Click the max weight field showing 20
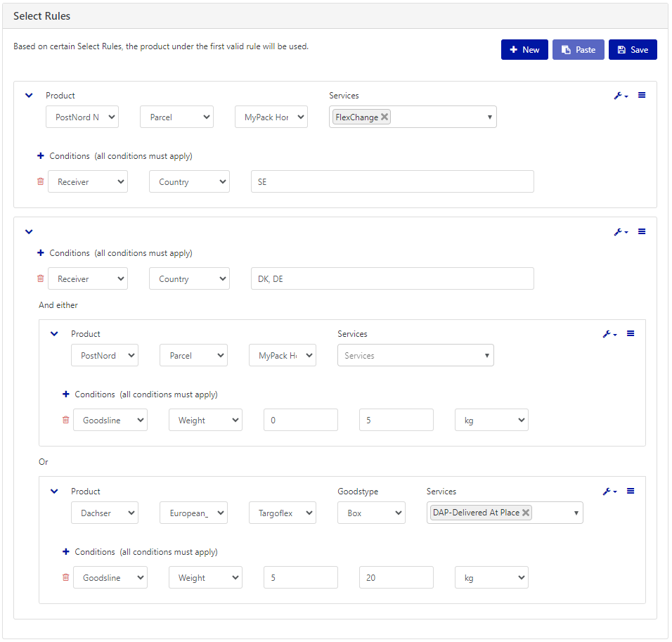This screenshot has height=642, width=672. tap(396, 578)
